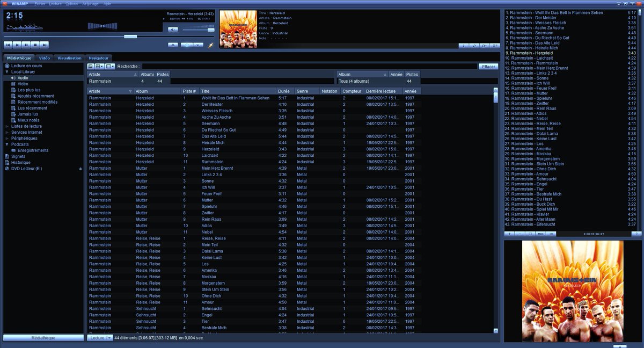
Task: Move the song seek bar slider
Action: click(130, 37)
